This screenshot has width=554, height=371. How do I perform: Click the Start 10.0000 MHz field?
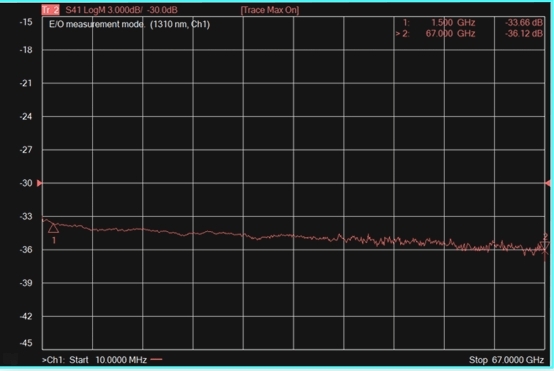point(108,360)
